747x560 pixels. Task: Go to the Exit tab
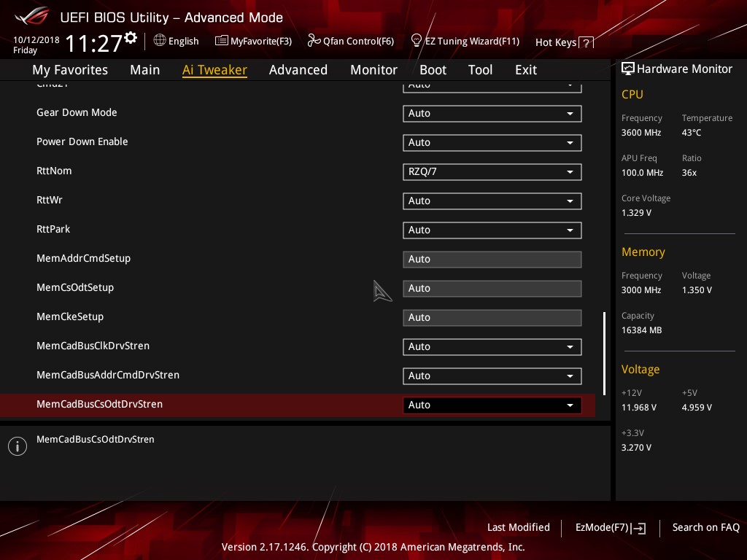point(526,70)
